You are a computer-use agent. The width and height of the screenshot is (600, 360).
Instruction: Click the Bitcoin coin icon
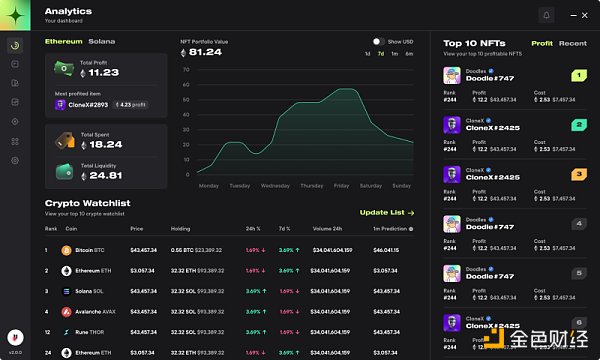click(x=66, y=250)
